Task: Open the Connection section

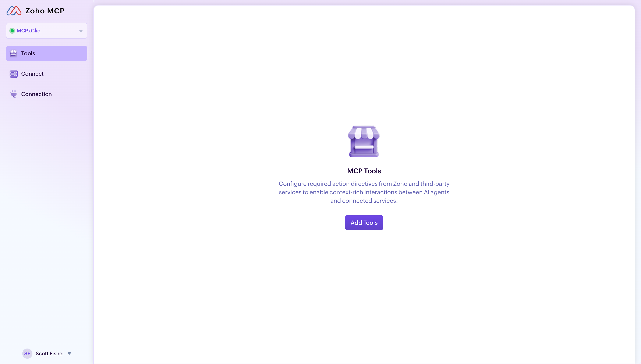Action: pos(46,94)
